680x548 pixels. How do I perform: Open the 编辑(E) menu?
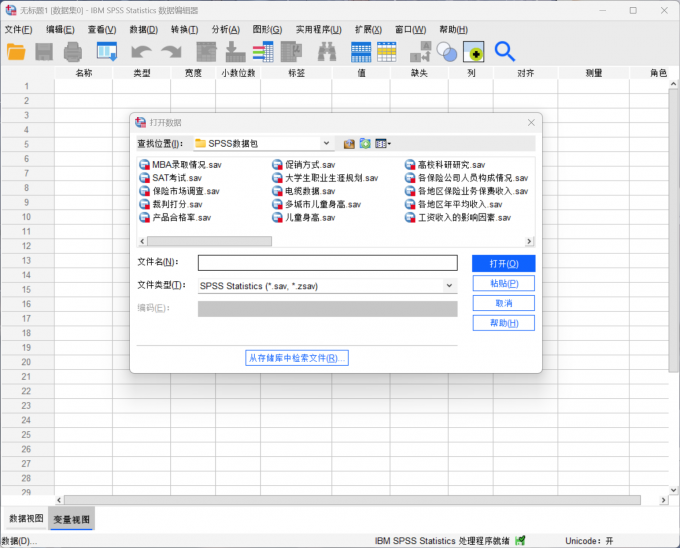pyautogui.click(x=60, y=29)
